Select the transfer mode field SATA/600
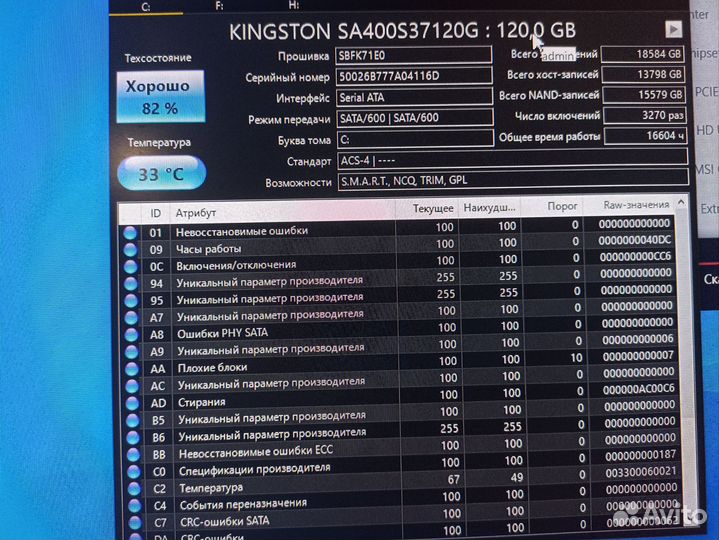 point(415,118)
